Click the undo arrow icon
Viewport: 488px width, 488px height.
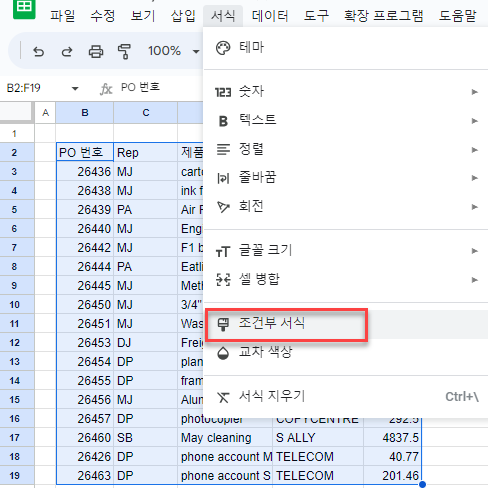coord(39,52)
